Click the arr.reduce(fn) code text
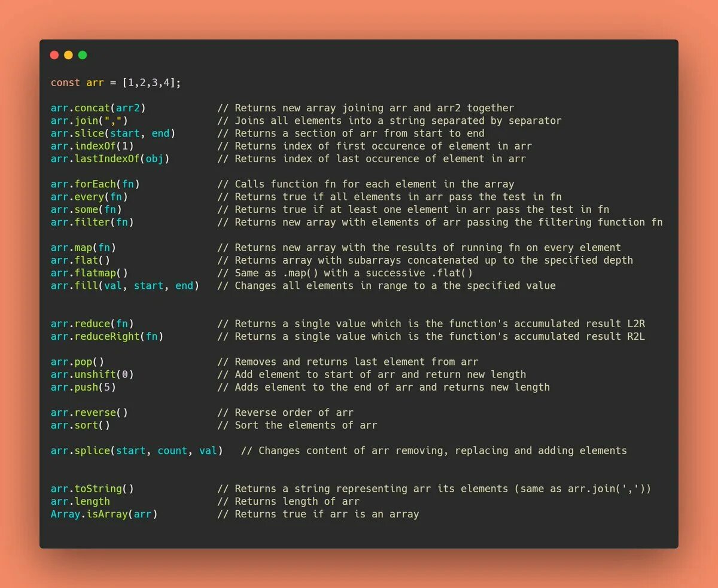The height and width of the screenshot is (588, 718). 92,324
